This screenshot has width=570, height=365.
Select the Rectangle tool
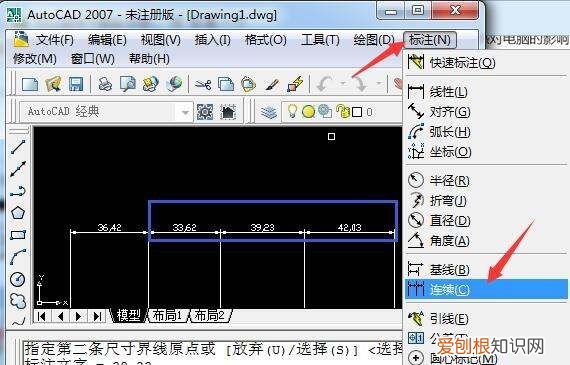coord(18,235)
